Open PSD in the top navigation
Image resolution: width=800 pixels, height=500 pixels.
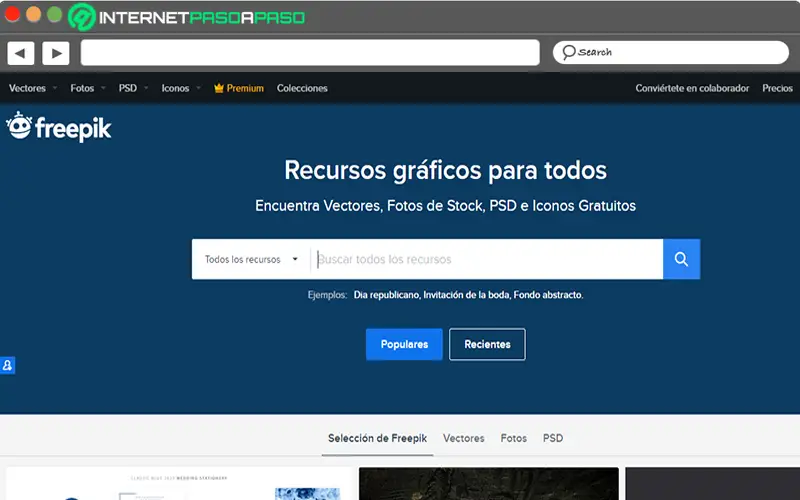click(x=128, y=88)
